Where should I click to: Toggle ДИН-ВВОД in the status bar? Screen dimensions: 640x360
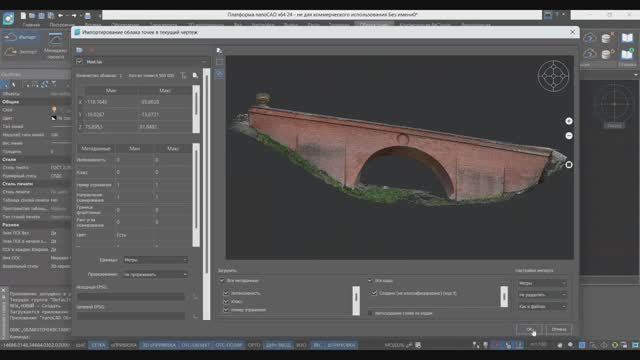pyautogui.click(x=278, y=345)
